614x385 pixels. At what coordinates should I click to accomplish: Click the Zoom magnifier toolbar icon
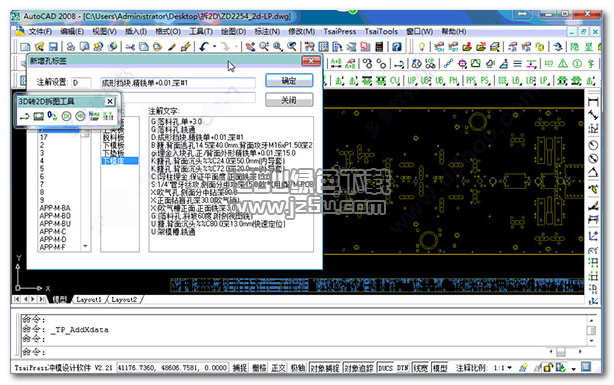click(278, 47)
